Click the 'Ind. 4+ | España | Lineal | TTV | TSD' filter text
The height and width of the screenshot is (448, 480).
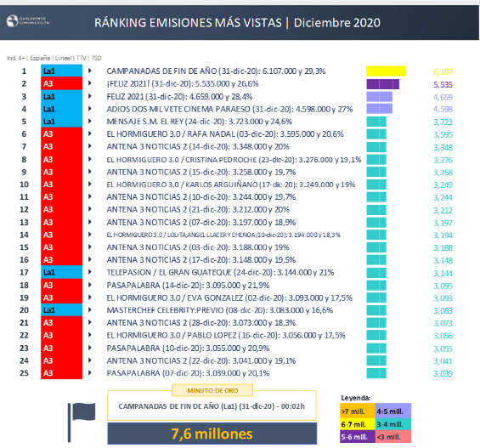point(54,58)
